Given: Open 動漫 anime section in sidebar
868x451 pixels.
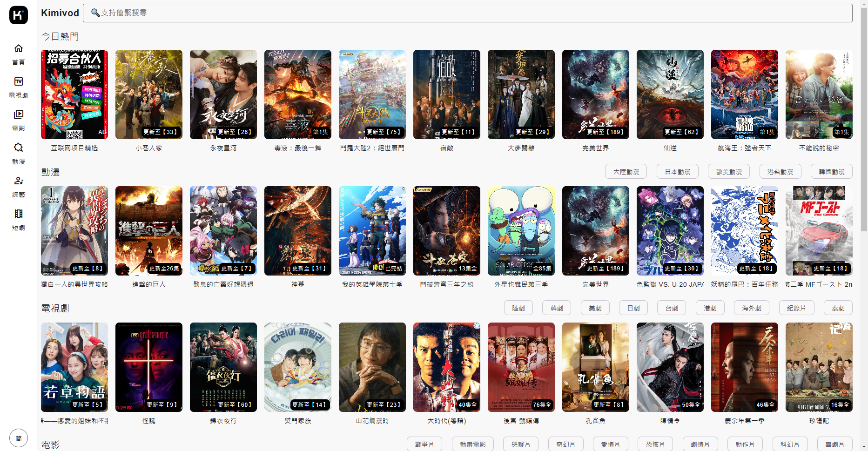Looking at the screenshot, I should [x=19, y=154].
